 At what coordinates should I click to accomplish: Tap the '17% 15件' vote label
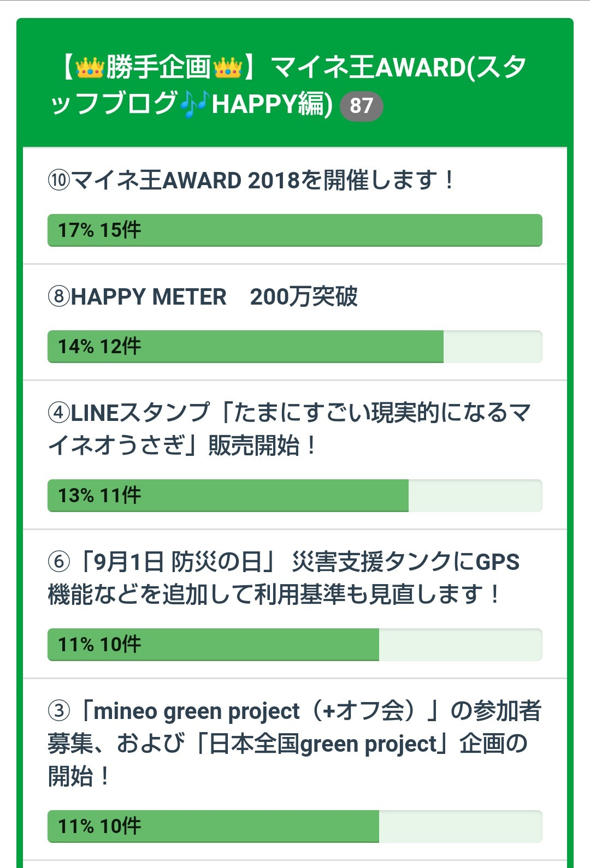tap(99, 230)
